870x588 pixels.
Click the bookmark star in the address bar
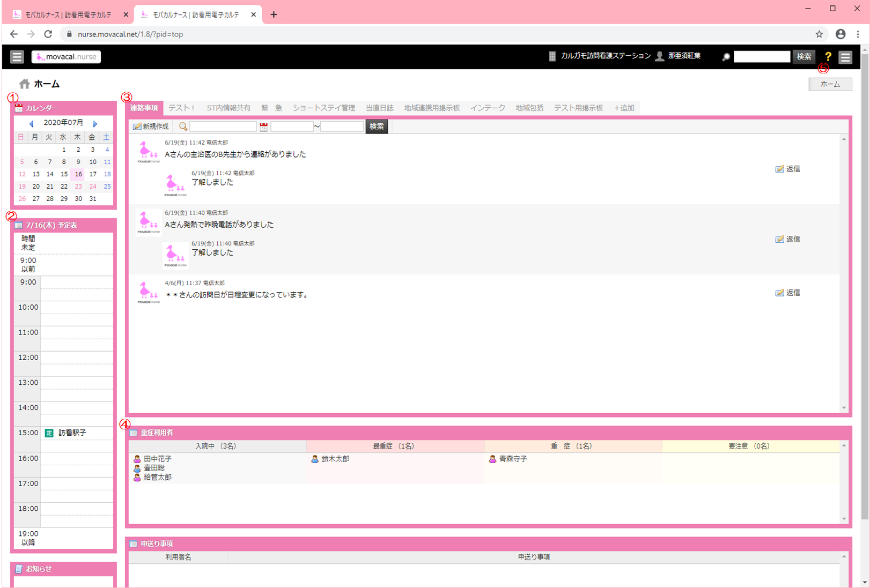819,34
